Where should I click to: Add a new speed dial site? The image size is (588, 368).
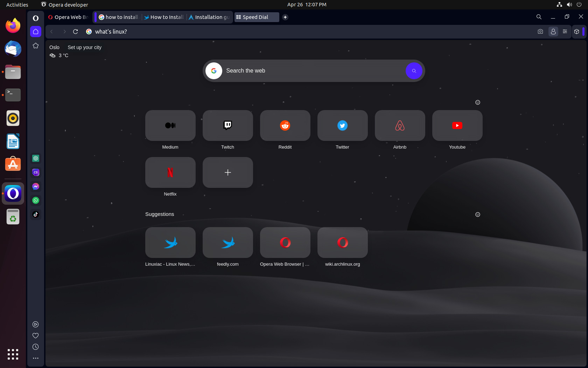[228, 172]
